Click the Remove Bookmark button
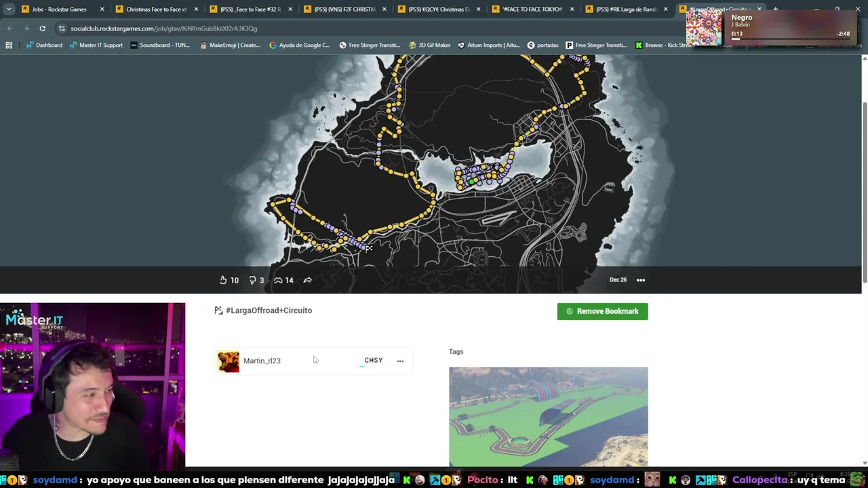 coord(602,311)
